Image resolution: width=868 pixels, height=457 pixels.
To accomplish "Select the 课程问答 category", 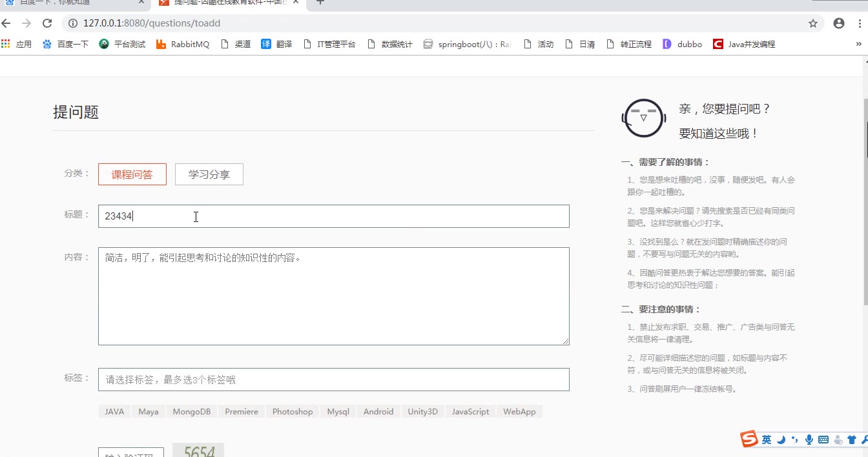I will tap(132, 174).
